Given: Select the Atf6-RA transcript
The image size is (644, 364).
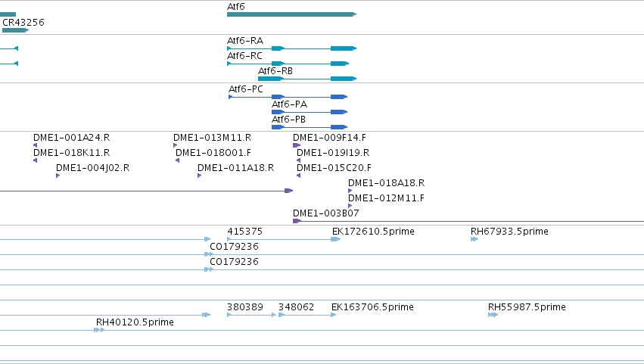Looking at the screenshot, I should click(291, 48).
